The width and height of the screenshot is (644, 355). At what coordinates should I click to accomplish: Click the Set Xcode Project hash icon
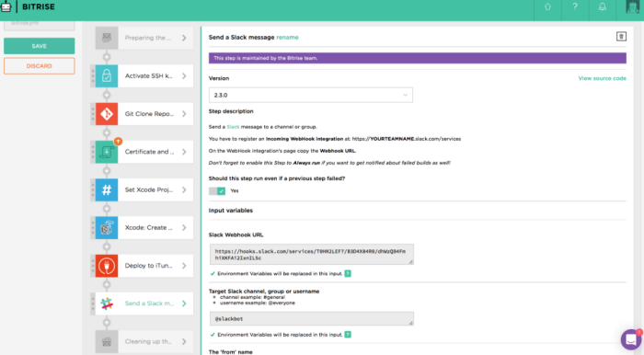tap(107, 189)
